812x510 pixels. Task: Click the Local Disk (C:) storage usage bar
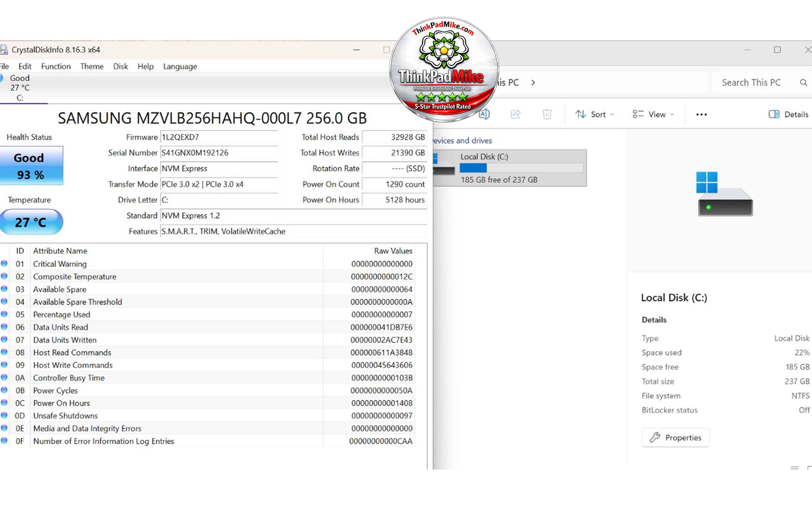[x=521, y=168]
